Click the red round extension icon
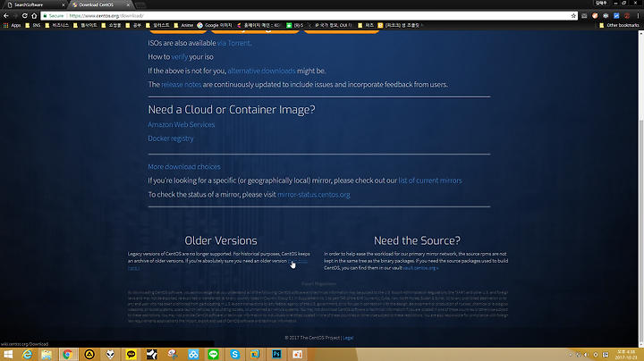This screenshot has height=361, width=644. 627,15
